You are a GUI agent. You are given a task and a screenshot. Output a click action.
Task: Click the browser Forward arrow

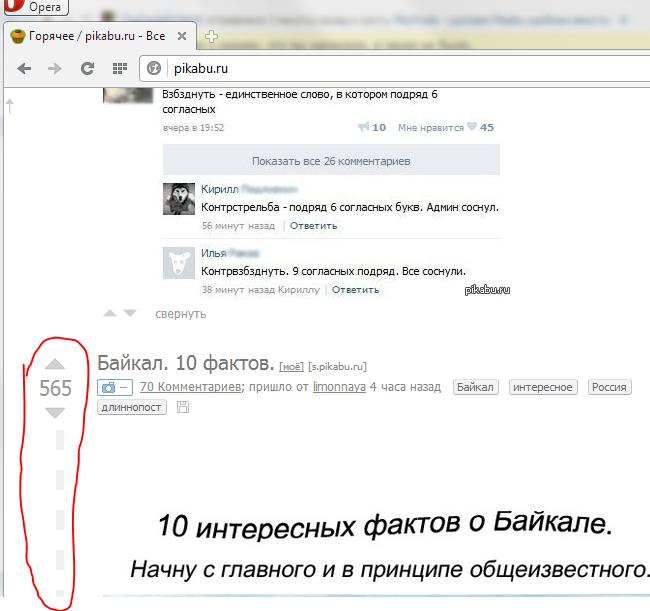click(55, 68)
